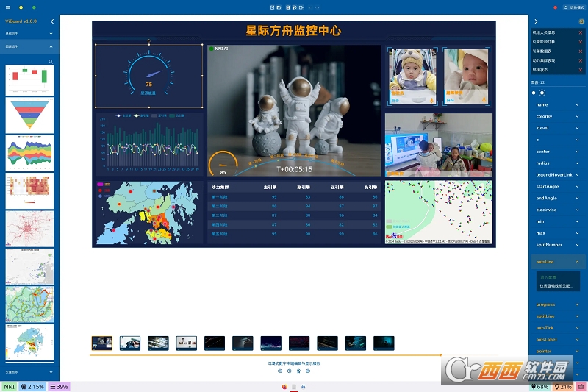The width and height of the screenshot is (588, 392).
Task: Click the redo arrow in top toolbar
Action: 318,7
